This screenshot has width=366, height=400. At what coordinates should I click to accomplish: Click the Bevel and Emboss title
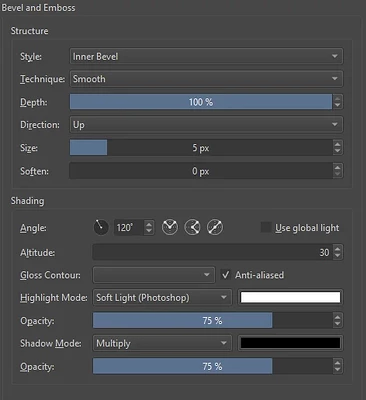click(38, 8)
